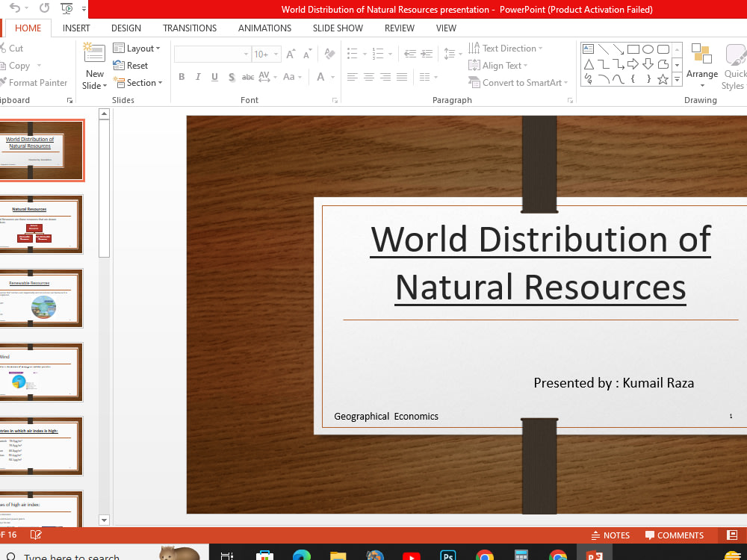
Task: Open the Paragraph dialog launcher
Action: click(570, 101)
